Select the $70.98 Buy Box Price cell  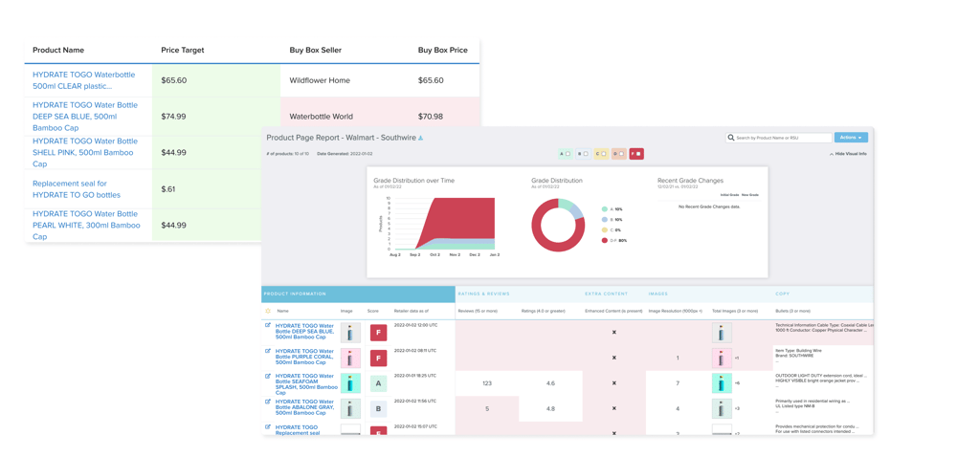tap(431, 116)
